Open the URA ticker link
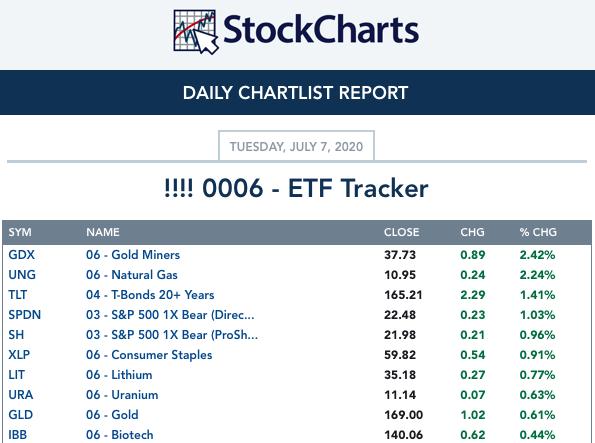The image size is (595, 443). 21,395
